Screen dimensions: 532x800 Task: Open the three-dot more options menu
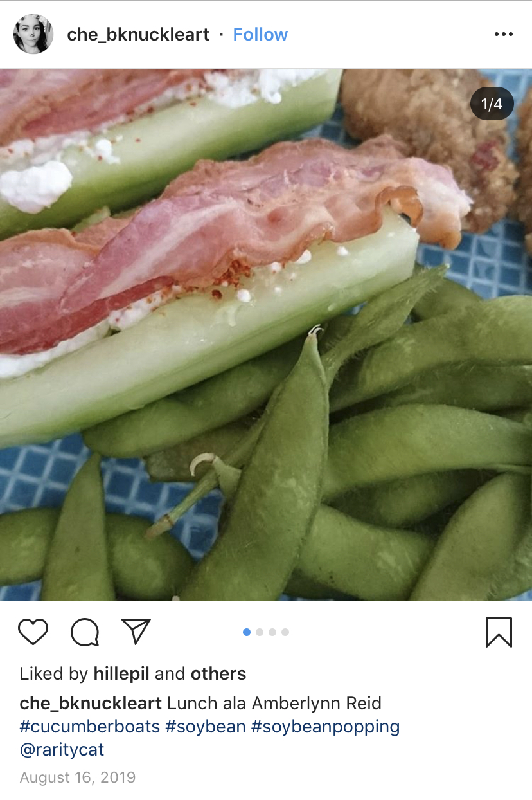(504, 35)
